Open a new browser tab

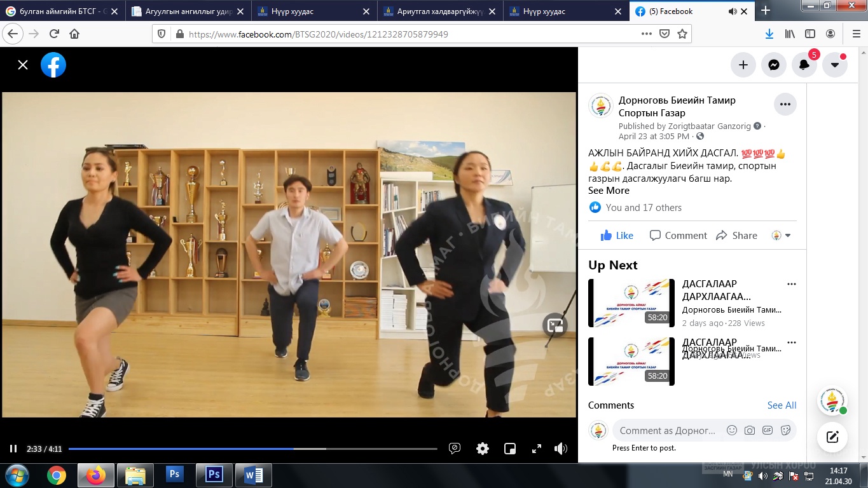pos(766,11)
